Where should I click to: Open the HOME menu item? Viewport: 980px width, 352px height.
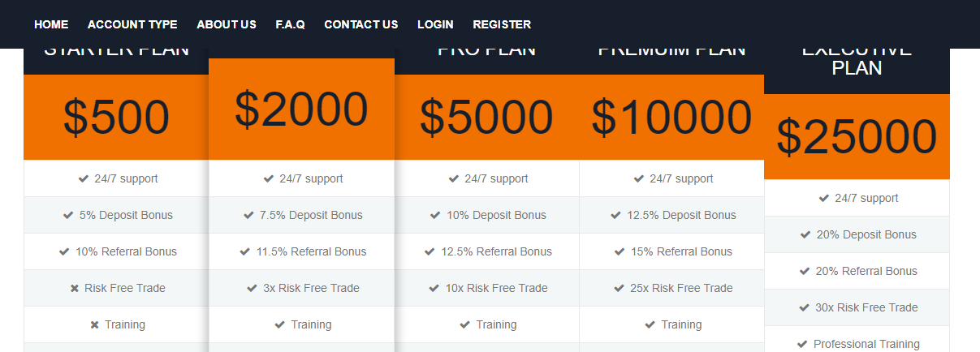pos(51,24)
